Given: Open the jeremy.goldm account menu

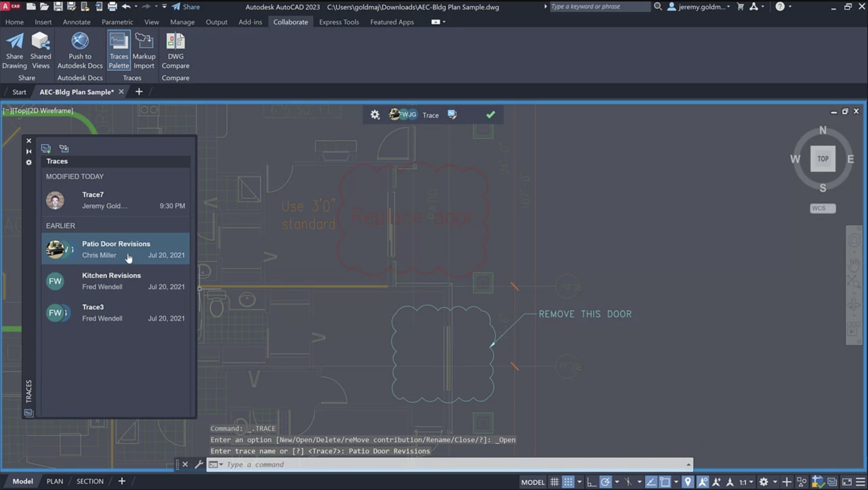Looking at the screenshot, I should tap(699, 7).
